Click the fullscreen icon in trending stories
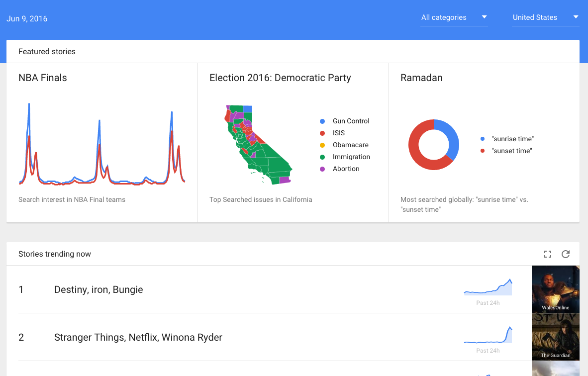The image size is (588, 376). point(548,254)
